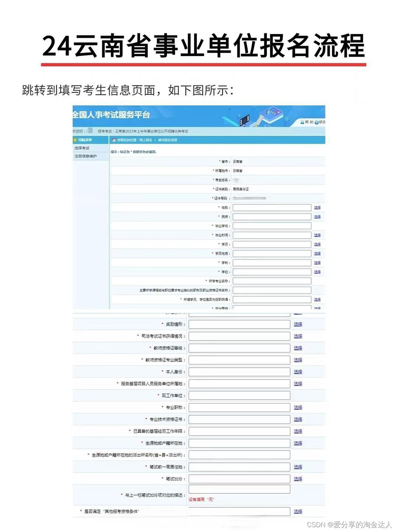Click the 服务基层项目人员服务单位所属地 input field
The height and width of the screenshot is (532, 398).
click(x=240, y=384)
